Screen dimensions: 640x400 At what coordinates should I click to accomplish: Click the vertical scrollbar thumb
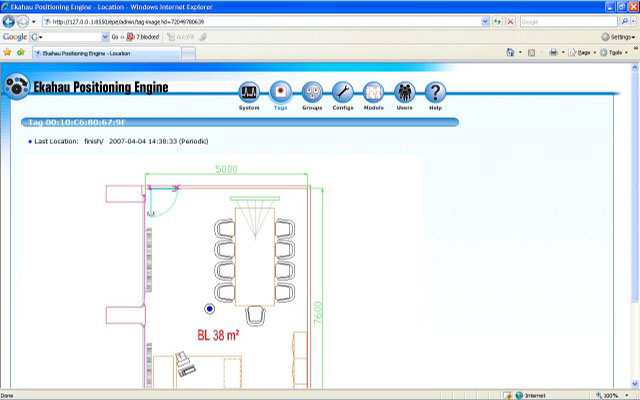635,187
